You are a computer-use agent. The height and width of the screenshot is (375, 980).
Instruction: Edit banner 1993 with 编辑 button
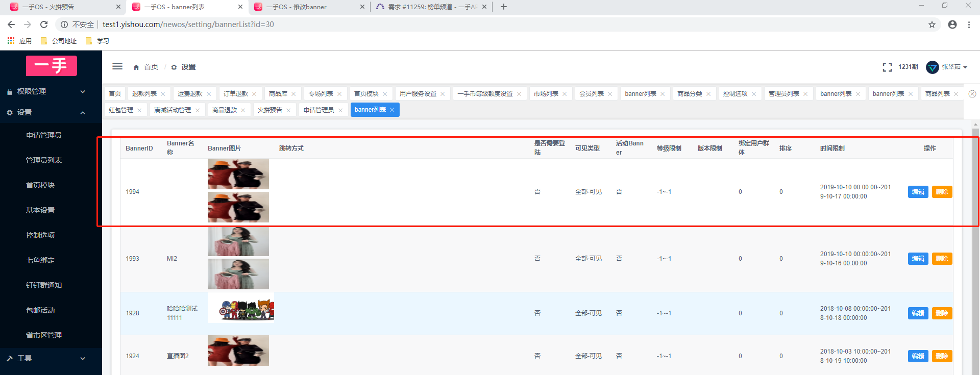(x=918, y=259)
